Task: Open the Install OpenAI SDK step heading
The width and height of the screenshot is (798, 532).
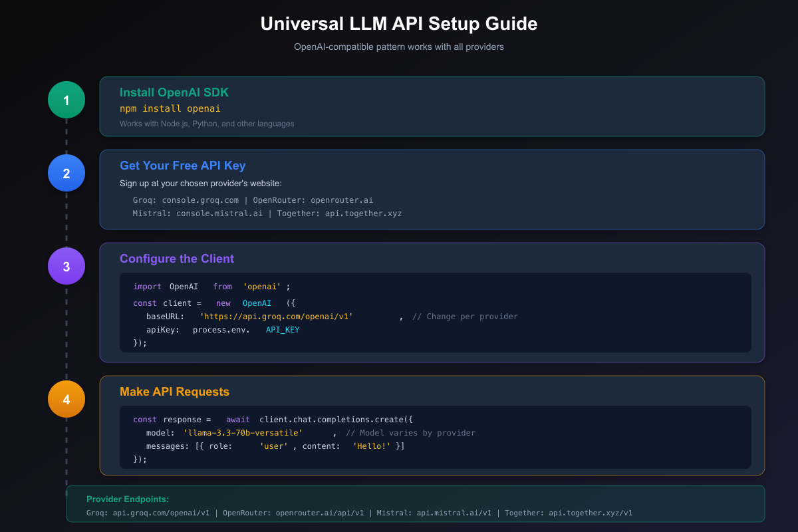Action: tap(174, 92)
